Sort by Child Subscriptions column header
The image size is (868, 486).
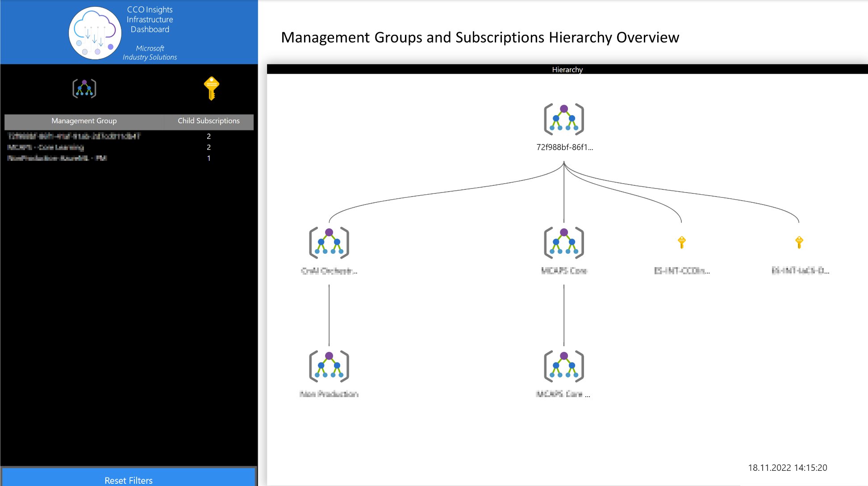[209, 121]
